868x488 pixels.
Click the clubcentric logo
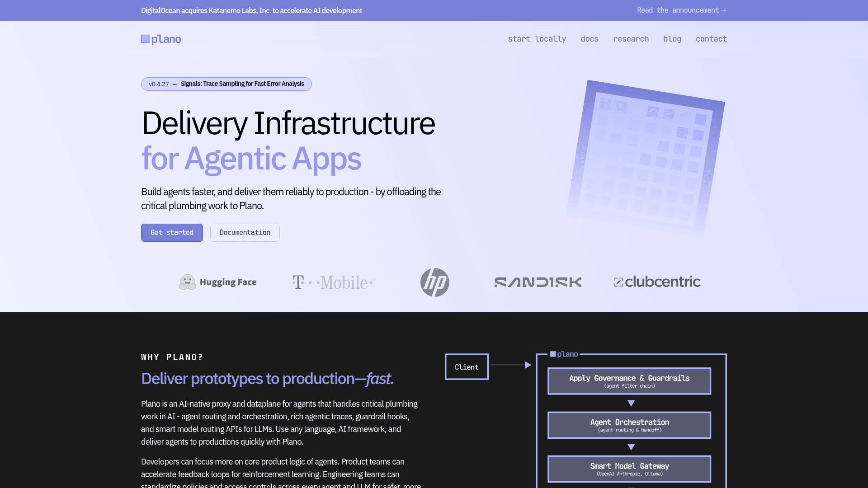[x=657, y=282]
